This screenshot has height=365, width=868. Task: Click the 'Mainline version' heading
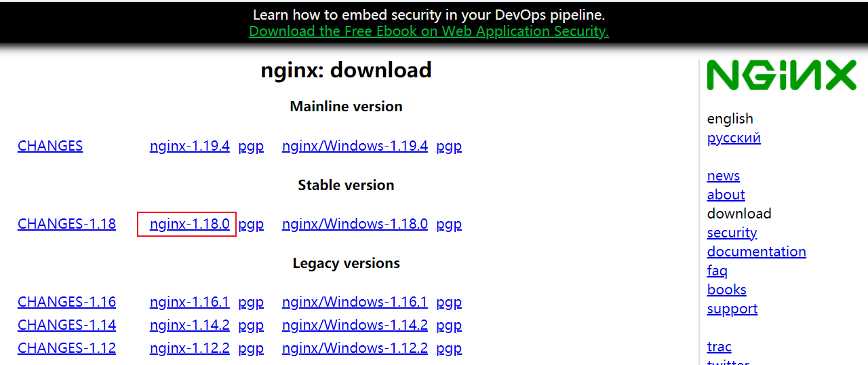[x=346, y=107]
